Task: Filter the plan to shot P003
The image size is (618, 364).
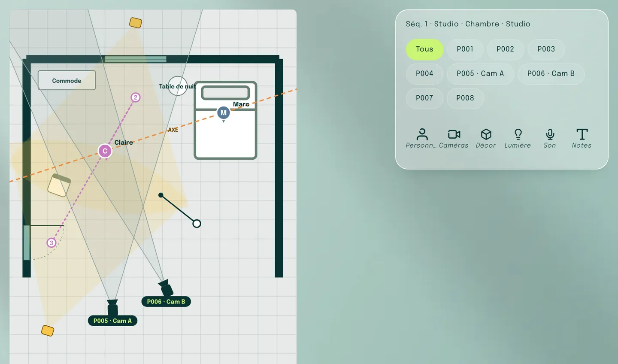Action: [x=546, y=49]
